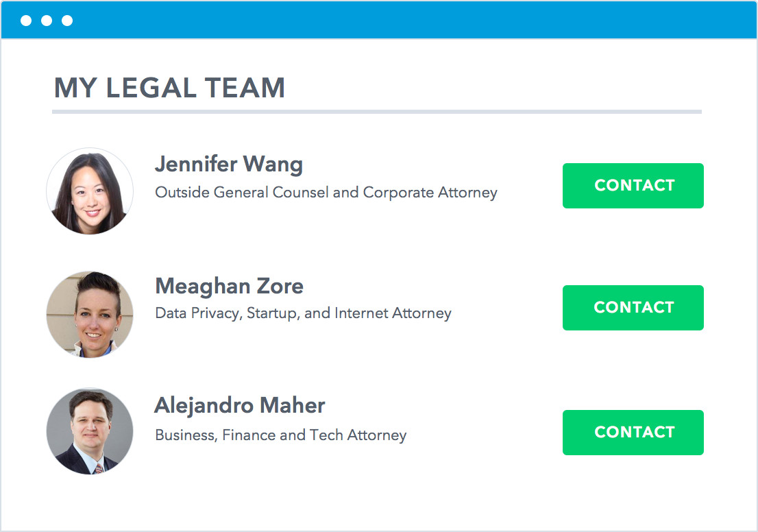Click the word 'TEAM' in the heading
758x532 pixels.
pyautogui.click(x=245, y=88)
